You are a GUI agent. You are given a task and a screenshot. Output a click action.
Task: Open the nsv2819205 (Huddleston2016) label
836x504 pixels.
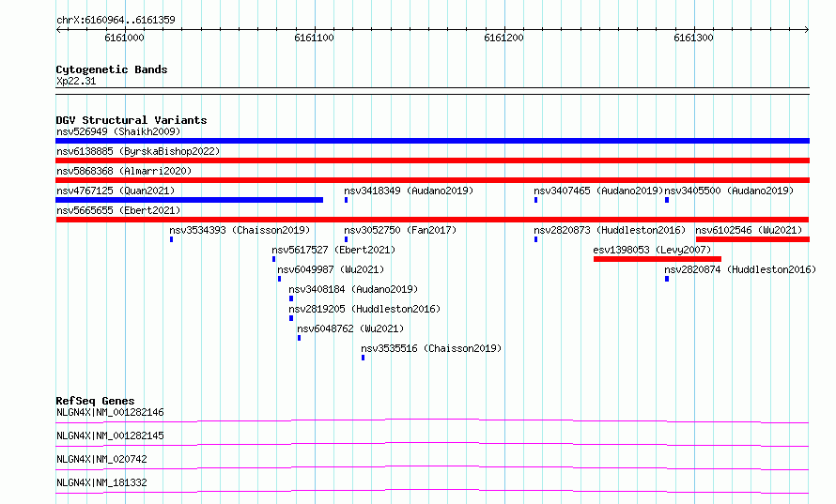tap(364, 309)
